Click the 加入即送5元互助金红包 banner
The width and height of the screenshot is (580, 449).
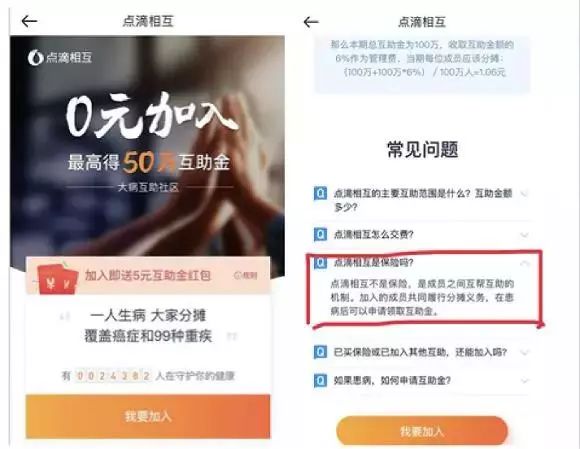(148, 276)
